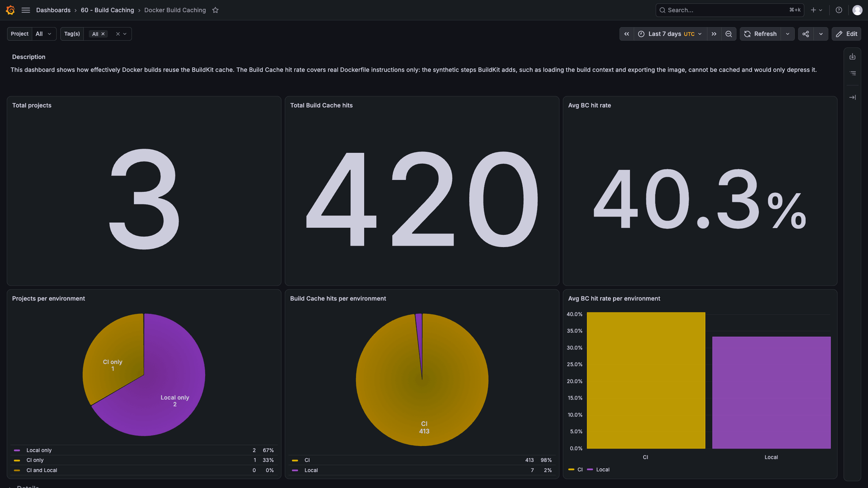The image size is (868, 488).
Task: Toggle CI only series in legend
Action: click(x=35, y=460)
